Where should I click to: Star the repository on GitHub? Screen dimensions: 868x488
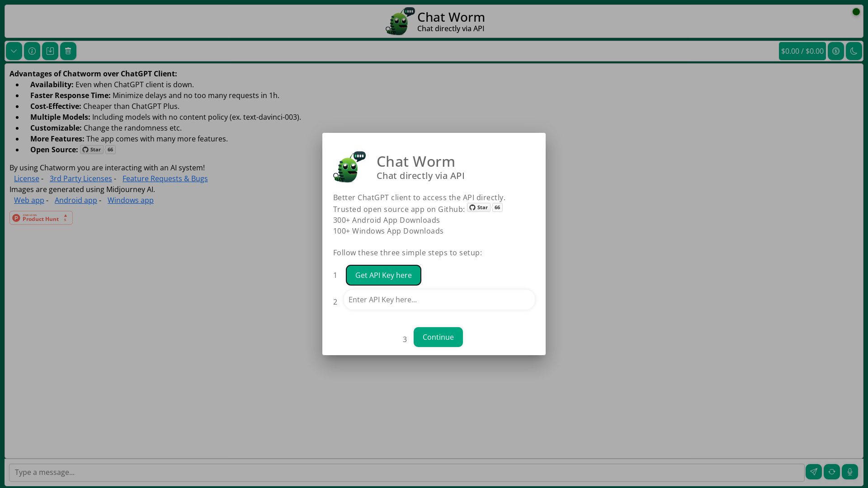pyautogui.click(x=478, y=207)
